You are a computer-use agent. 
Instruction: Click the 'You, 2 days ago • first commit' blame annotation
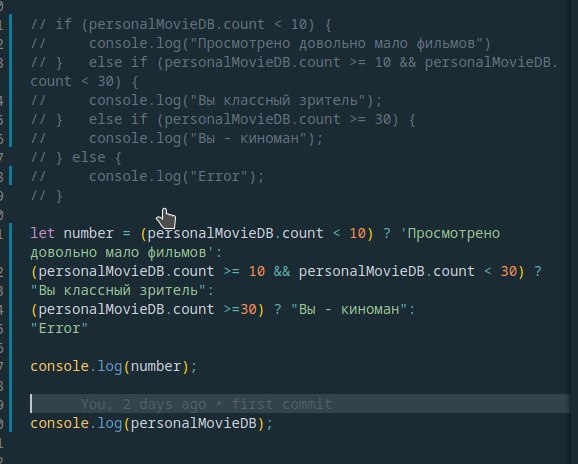(206, 404)
